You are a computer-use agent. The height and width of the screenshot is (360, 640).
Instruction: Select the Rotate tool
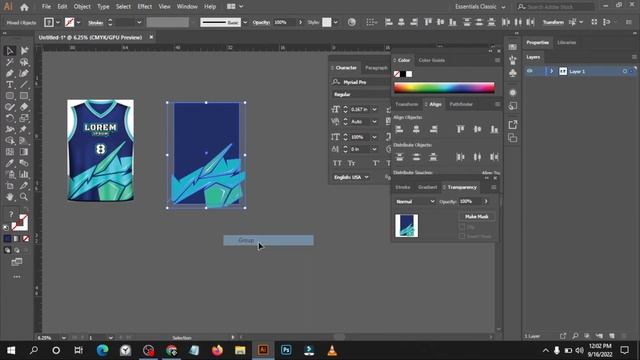click(10, 118)
